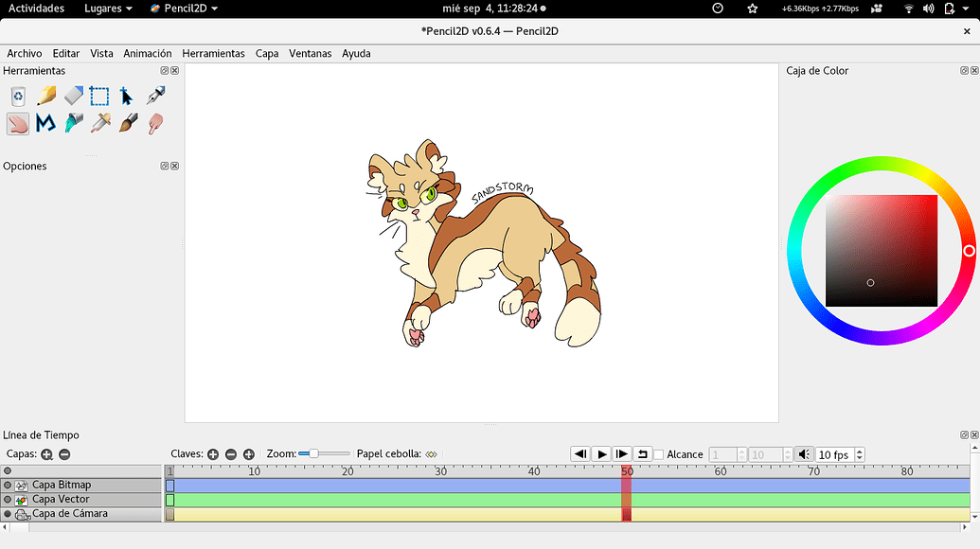
Task: Select the Paint Bucket tool
Action: [x=73, y=123]
